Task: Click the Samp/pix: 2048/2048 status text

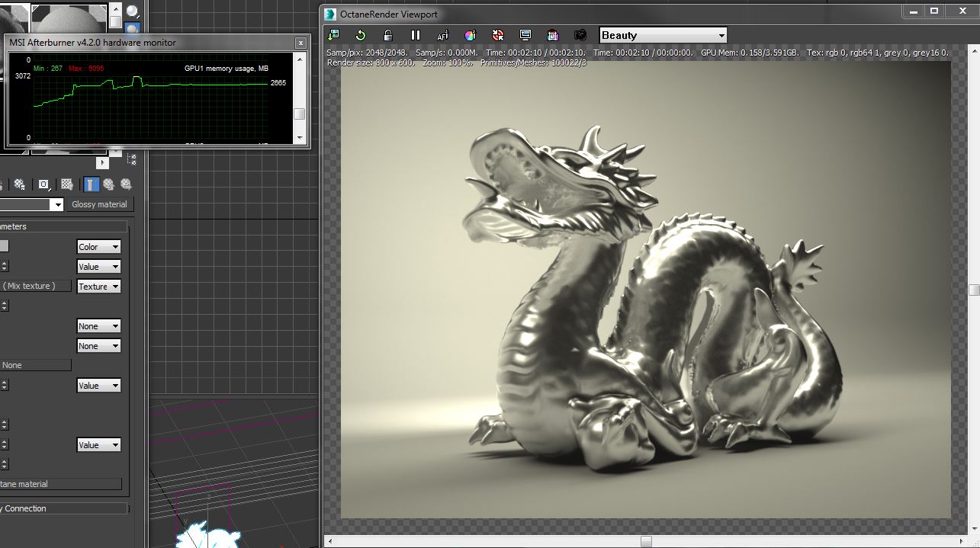Action: pyautogui.click(x=368, y=53)
